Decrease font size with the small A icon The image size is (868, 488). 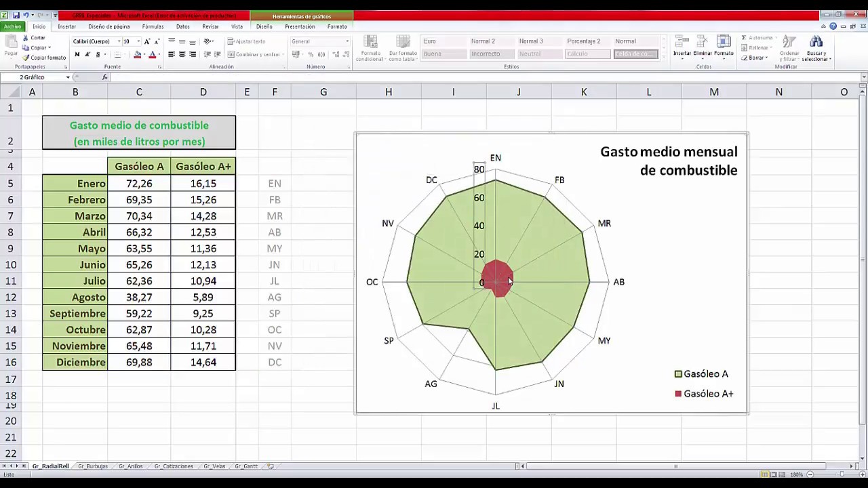click(157, 41)
